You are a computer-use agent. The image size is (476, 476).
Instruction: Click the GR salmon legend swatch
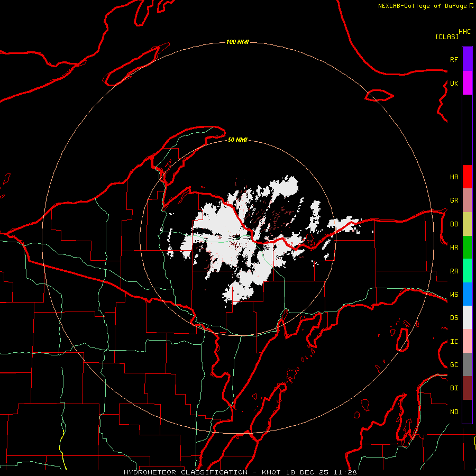pyautogui.click(x=467, y=200)
